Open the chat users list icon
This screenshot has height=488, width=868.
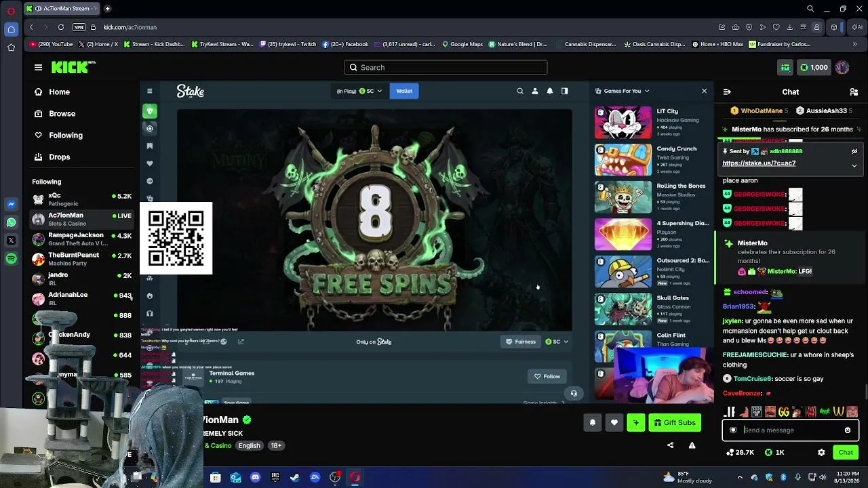[854, 91]
